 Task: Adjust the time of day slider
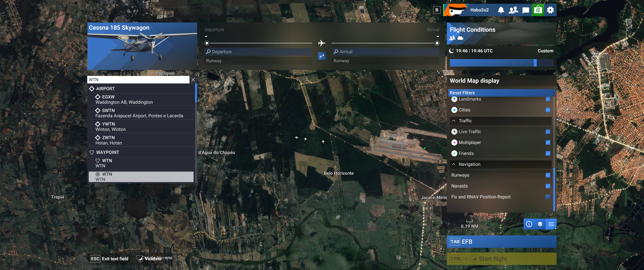[502, 63]
